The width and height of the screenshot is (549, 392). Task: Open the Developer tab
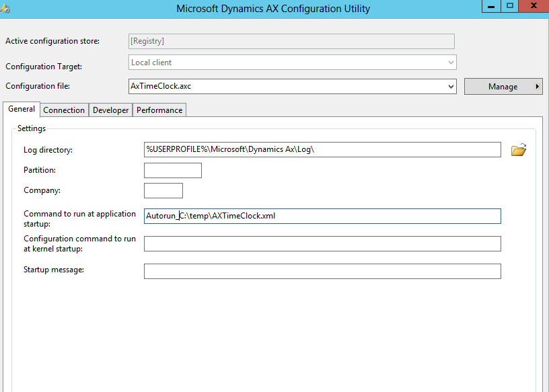(x=110, y=110)
